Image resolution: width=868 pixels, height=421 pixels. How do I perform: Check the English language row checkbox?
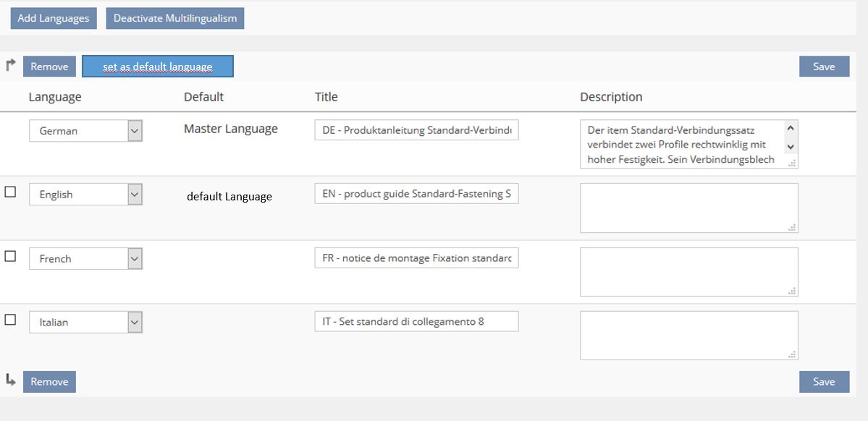click(10, 192)
